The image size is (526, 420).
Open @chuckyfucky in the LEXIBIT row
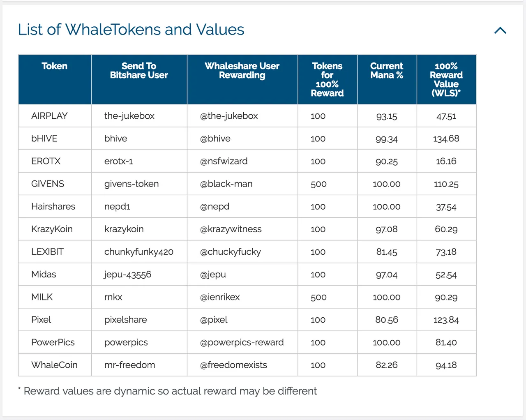pos(231,252)
